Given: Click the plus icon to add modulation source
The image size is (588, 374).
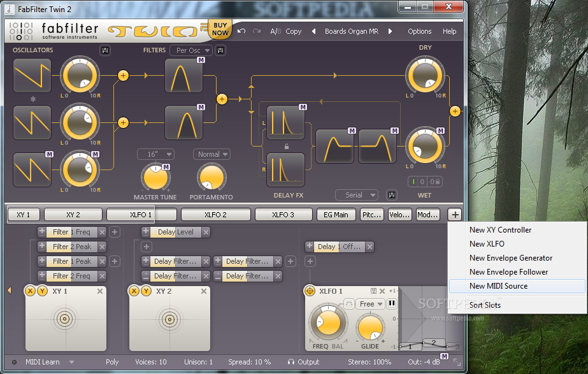Looking at the screenshot, I should point(455,215).
